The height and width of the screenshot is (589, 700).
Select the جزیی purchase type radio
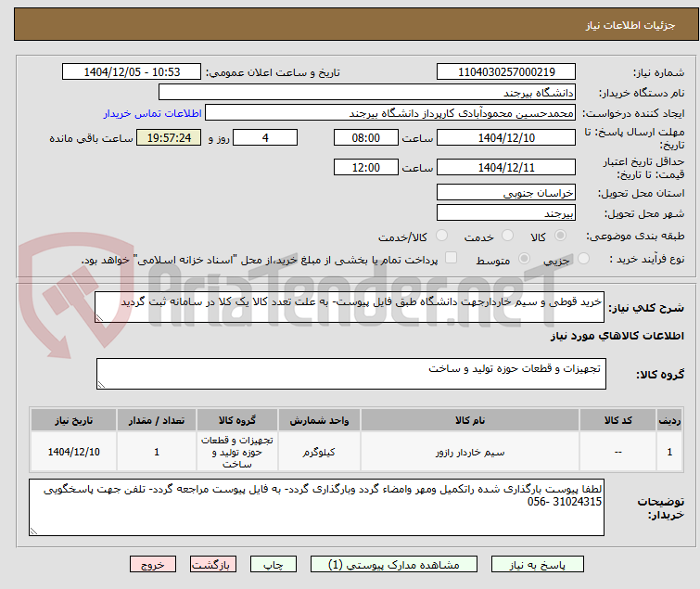pos(583,259)
